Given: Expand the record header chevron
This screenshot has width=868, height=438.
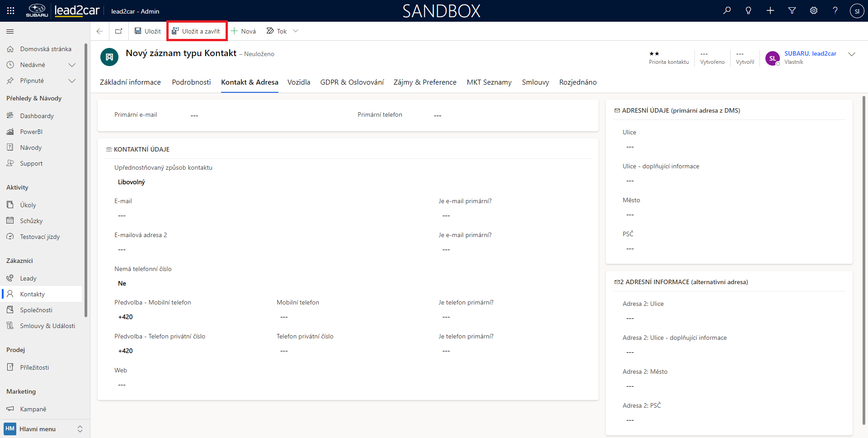Looking at the screenshot, I should pyautogui.click(x=852, y=54).
